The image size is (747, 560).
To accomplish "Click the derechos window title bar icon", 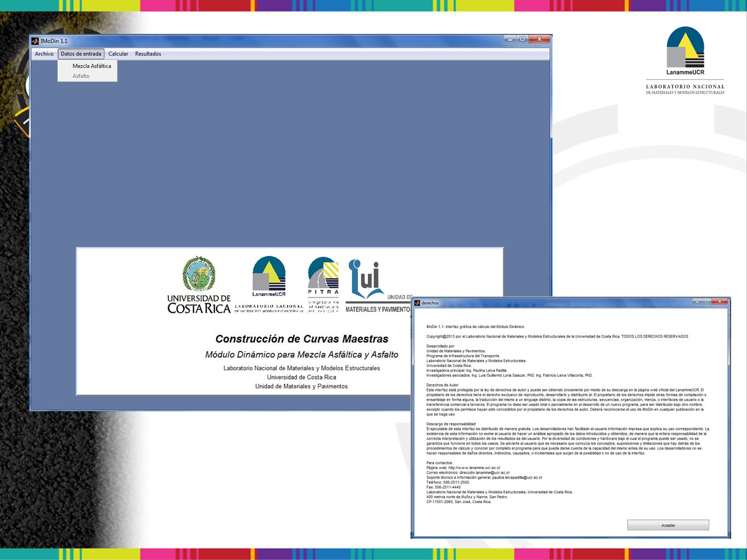I will (417, 303).
